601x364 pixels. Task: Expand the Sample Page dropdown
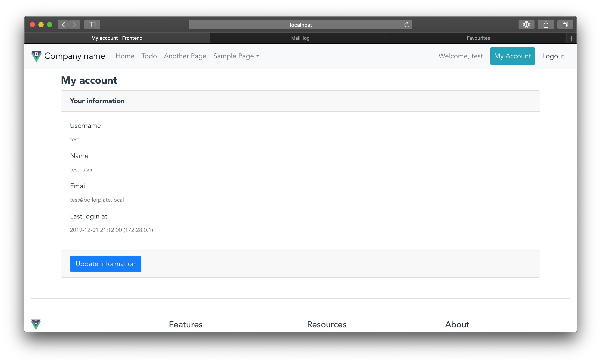(236, 56)
